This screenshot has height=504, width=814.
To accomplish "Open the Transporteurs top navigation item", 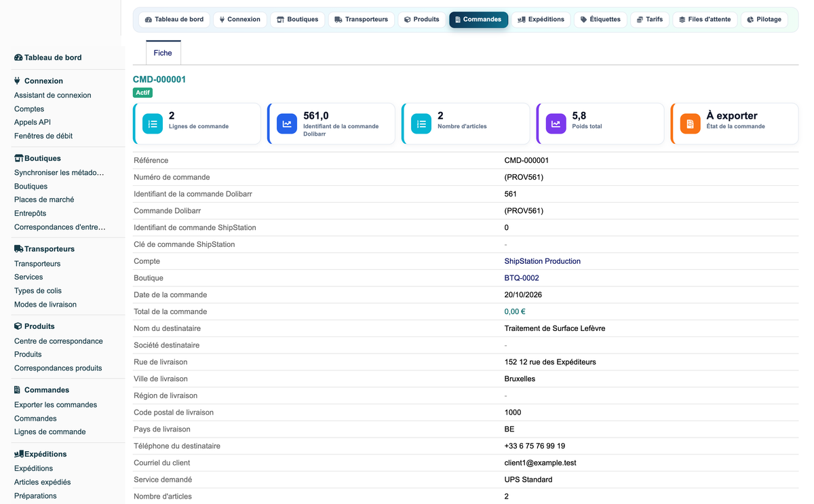I will tap(361, 20).
